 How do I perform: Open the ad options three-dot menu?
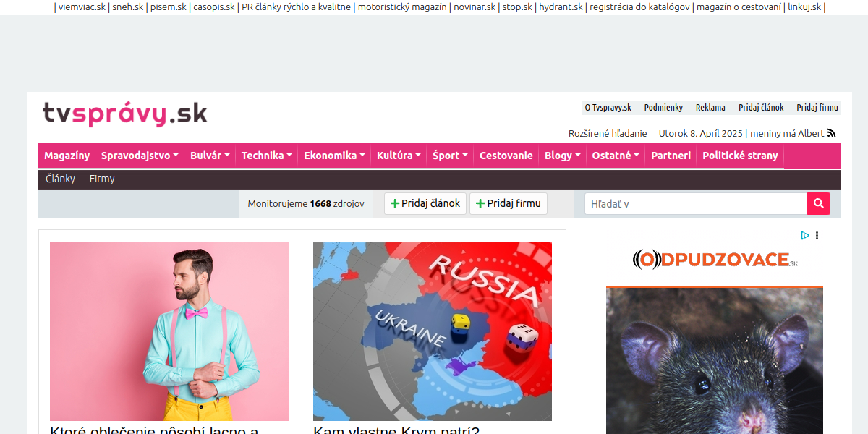(817, 235)
